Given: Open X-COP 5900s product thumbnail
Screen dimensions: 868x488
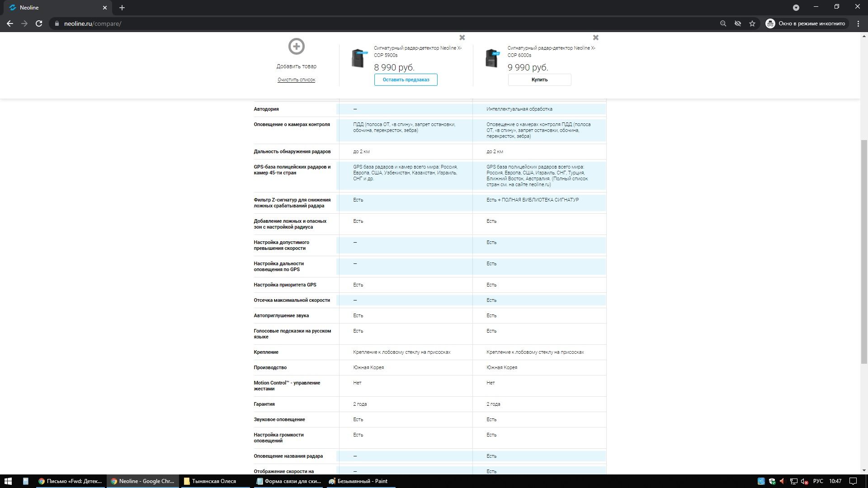Looking at the screenshot, I should point(359,58).
